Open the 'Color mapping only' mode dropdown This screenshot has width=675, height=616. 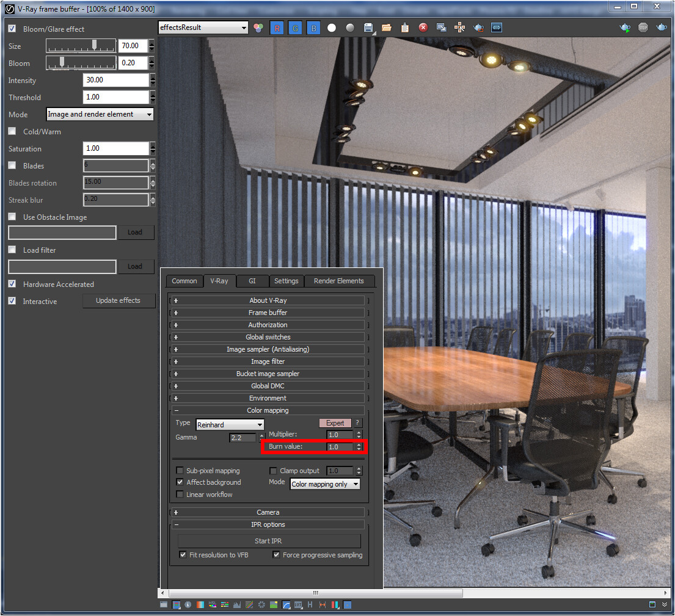point(325,484)
